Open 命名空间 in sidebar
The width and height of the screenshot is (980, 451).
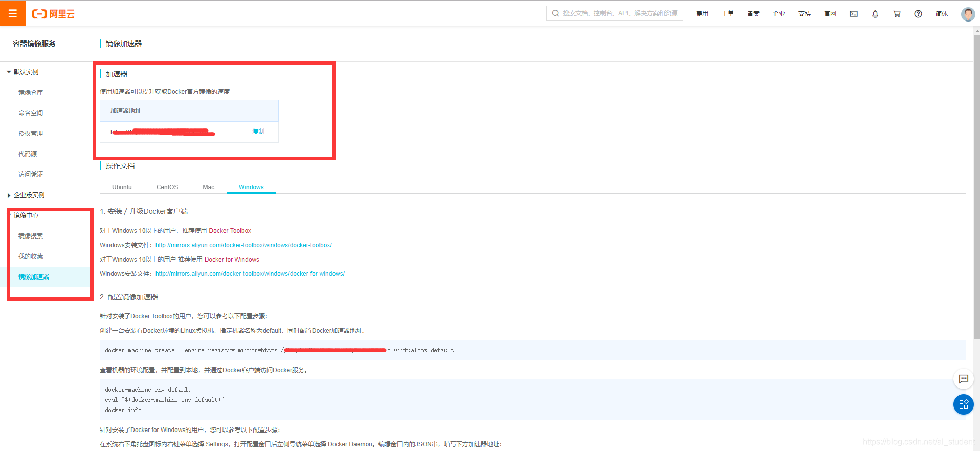coord(31,113)
